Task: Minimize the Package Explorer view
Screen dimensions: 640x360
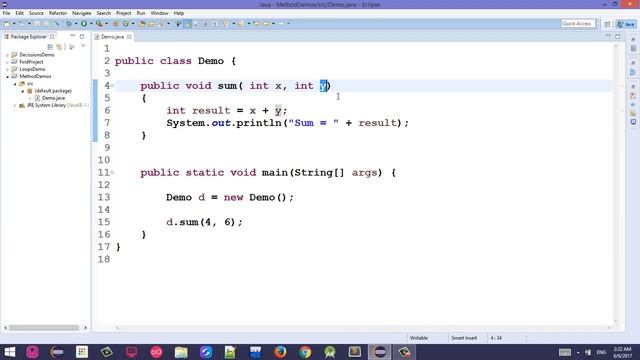Action: click(x=73, y=36)
